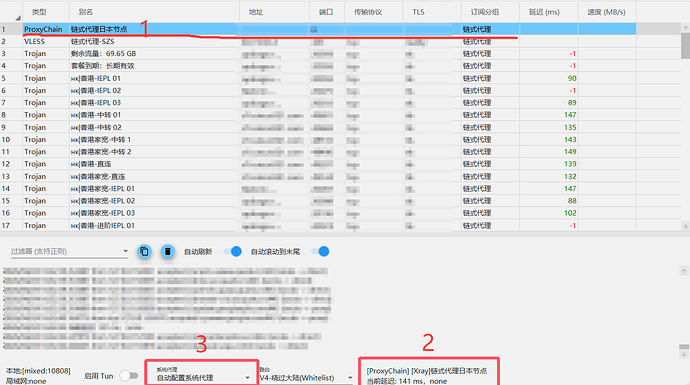This screenshot has height=385, width=690.
Task: Click the server list scrollbar down arrow
Action: 685,225
